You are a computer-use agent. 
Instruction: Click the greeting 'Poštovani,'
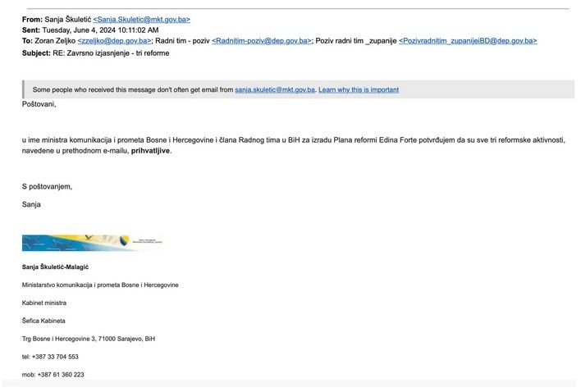click(x=39, y=104)
